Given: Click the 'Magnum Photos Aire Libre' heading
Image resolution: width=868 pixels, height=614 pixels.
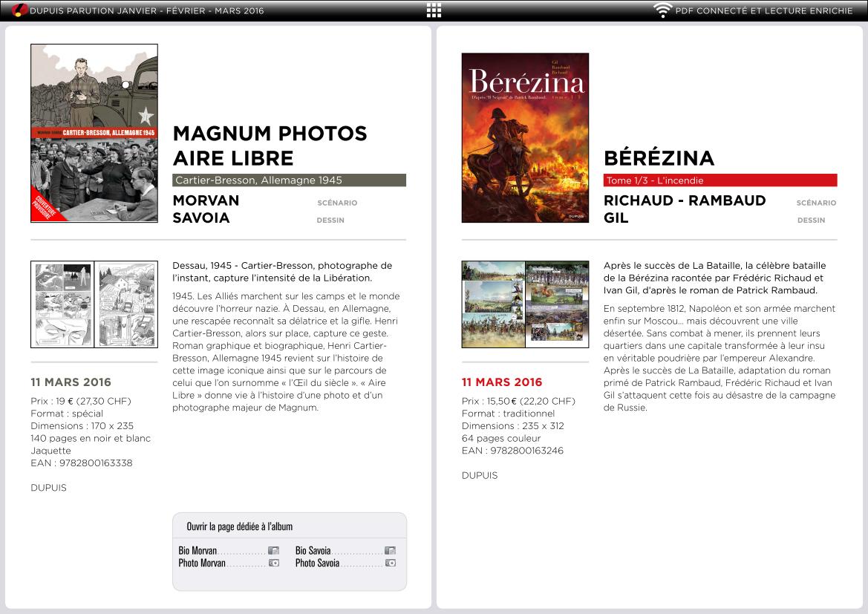Looking at the screenshot, I should pos(270,146).
